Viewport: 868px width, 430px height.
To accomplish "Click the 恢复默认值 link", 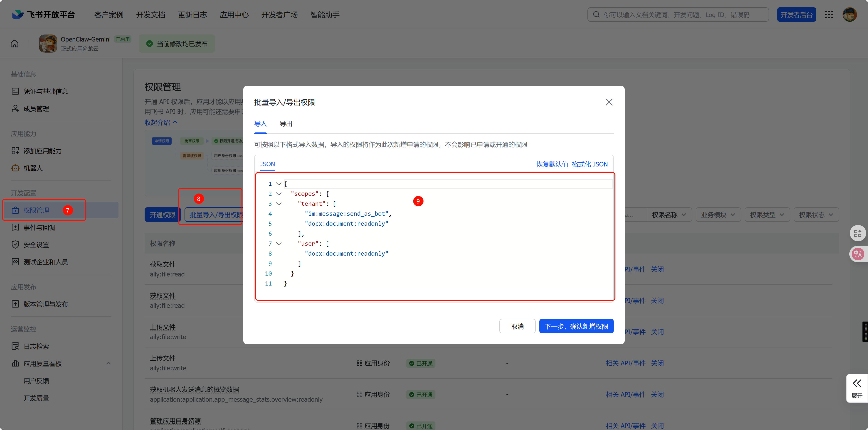I will point(552,164).
